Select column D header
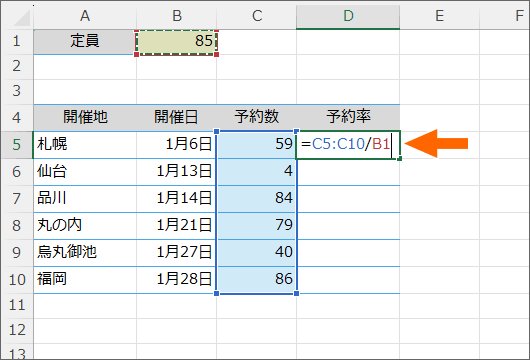Viewport: 530px width, 360px height. 348,16
